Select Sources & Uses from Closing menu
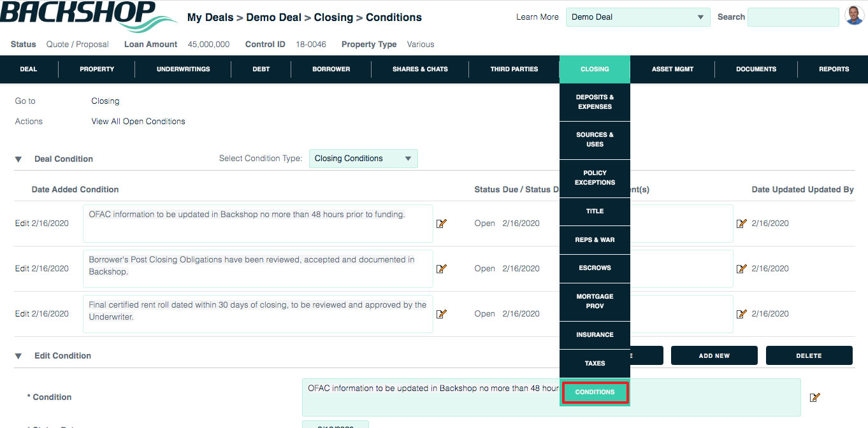Screen dimensions: 868x428 pos(595,139)
